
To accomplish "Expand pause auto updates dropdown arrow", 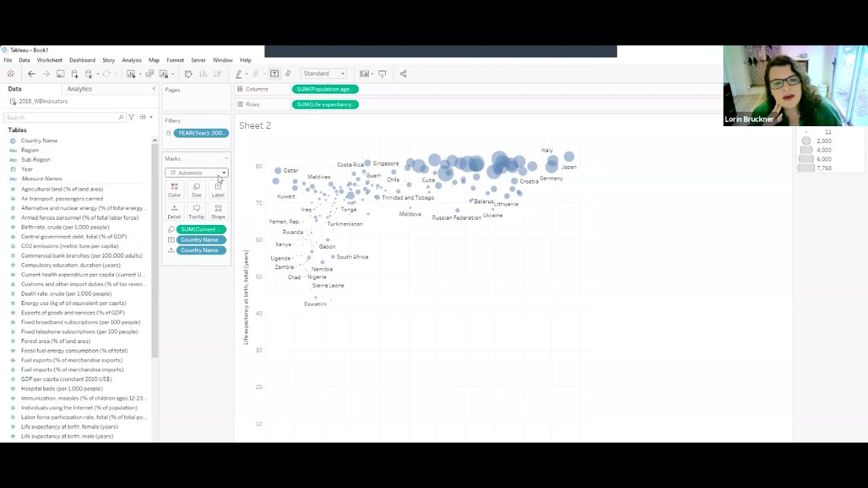I will [x=98, y=74].
